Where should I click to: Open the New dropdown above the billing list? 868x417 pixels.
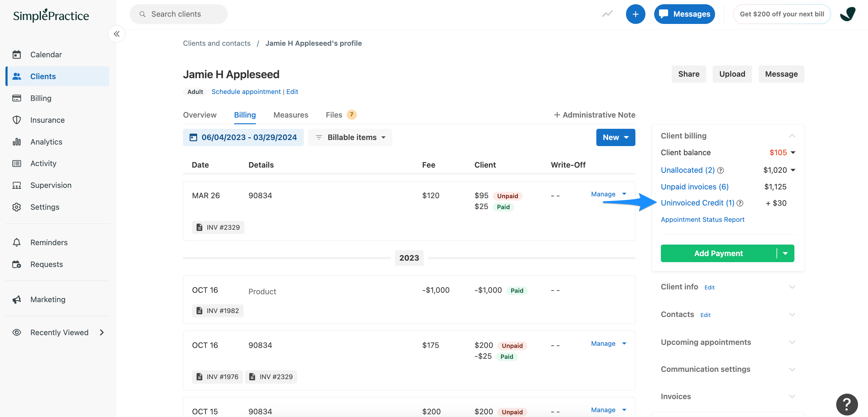point(615,137)
